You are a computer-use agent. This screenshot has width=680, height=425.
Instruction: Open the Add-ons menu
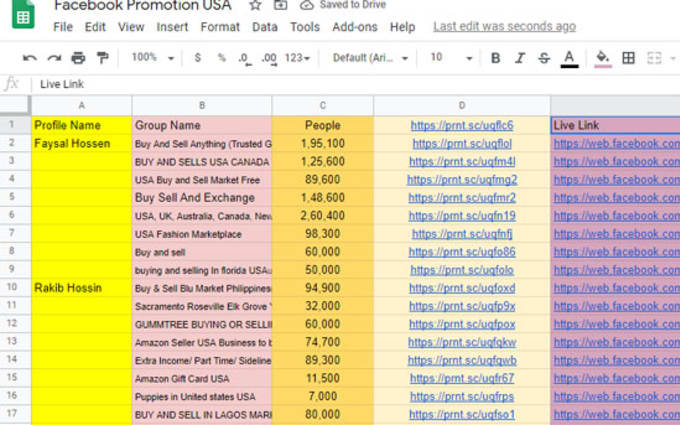[355, 27]
